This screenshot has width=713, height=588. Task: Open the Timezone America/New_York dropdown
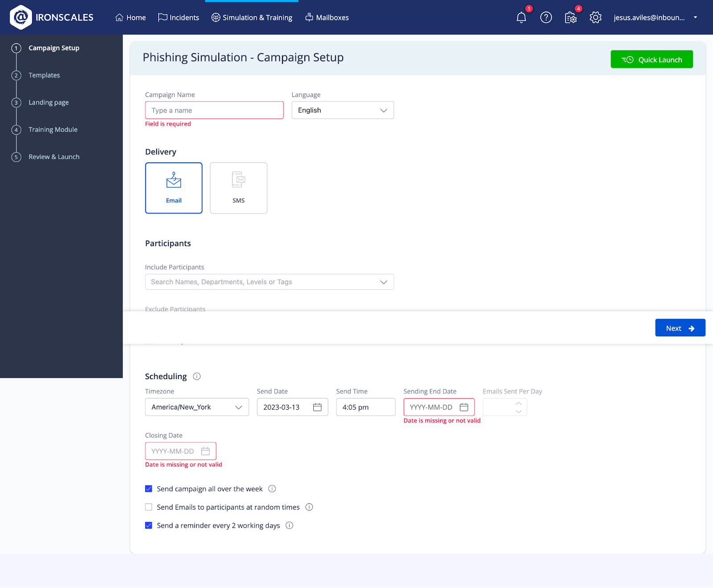point(197,407)
